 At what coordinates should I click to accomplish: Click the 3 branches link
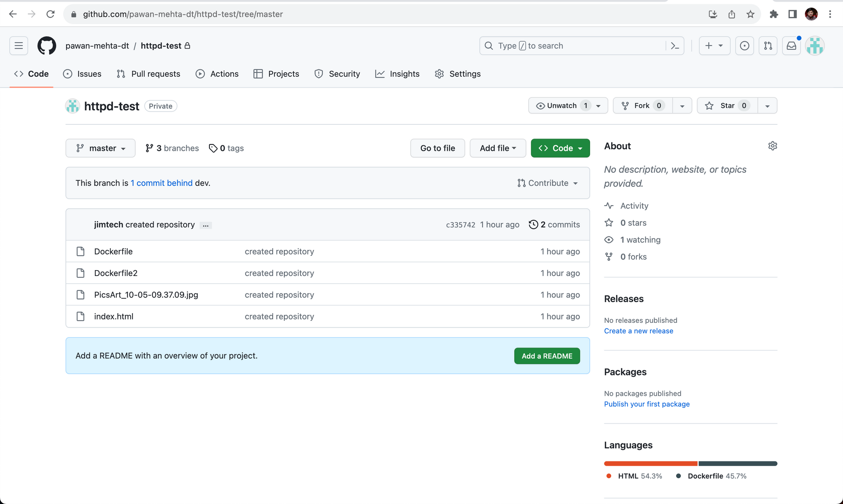(172, 148)
